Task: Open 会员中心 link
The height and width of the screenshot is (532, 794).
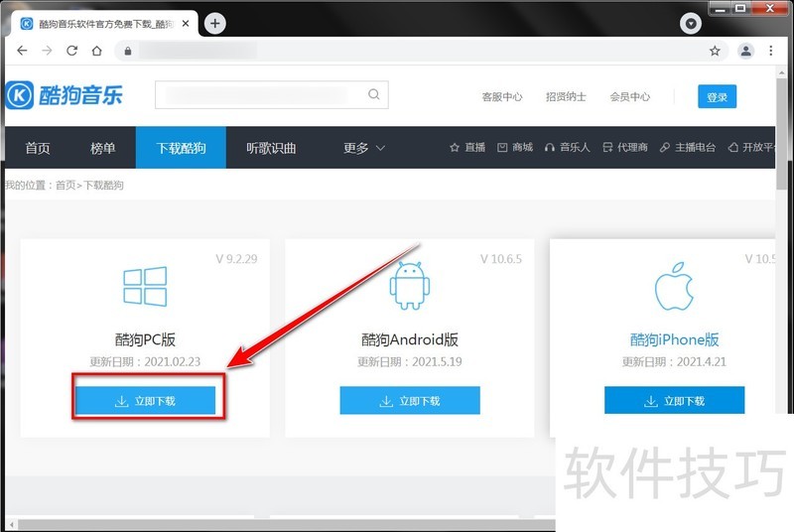Action: [x=629, y=96]
